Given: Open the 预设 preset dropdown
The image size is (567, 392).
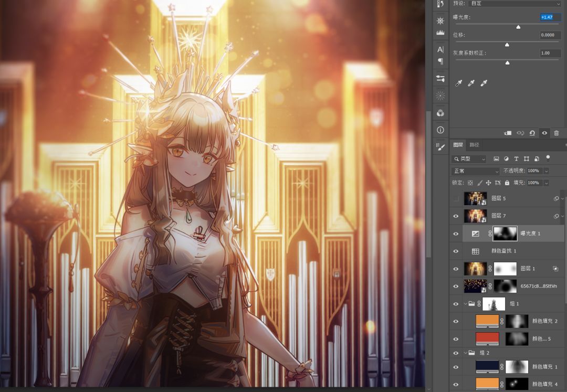Looking at the screenshot, I should [x=514, y=3].
